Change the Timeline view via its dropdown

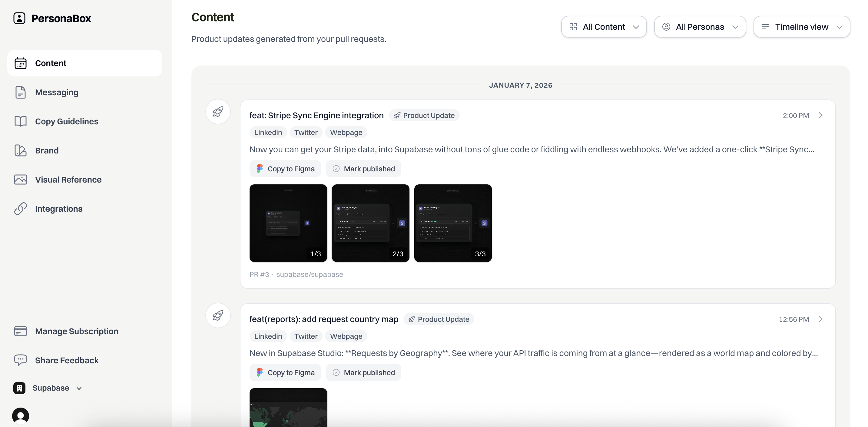(802, 27)
